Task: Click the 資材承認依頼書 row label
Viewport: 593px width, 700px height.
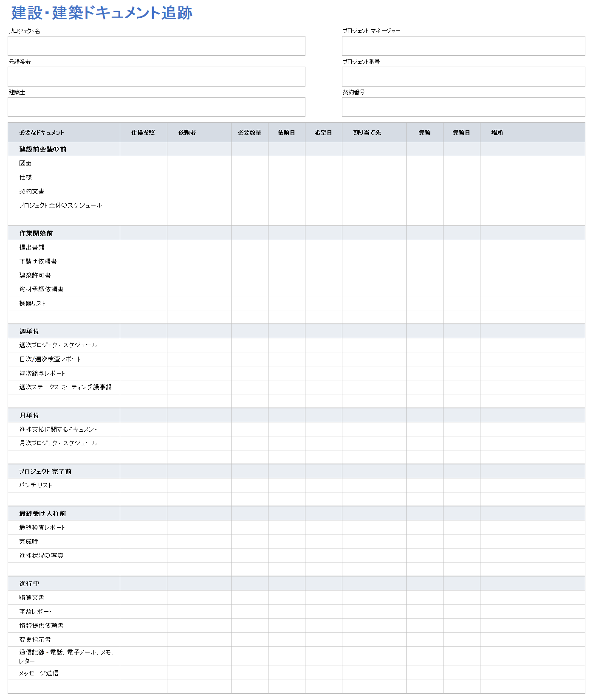Action: click(41, 289)
